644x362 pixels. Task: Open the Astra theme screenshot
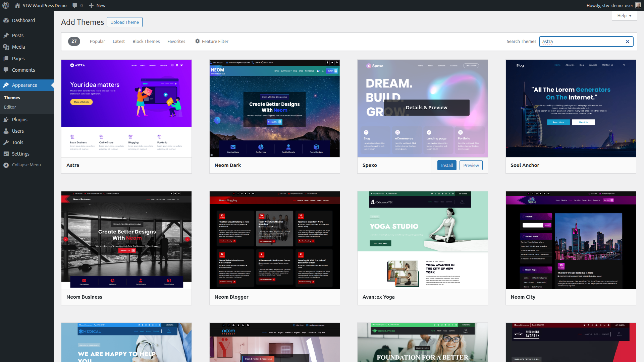tap(126, 108)
